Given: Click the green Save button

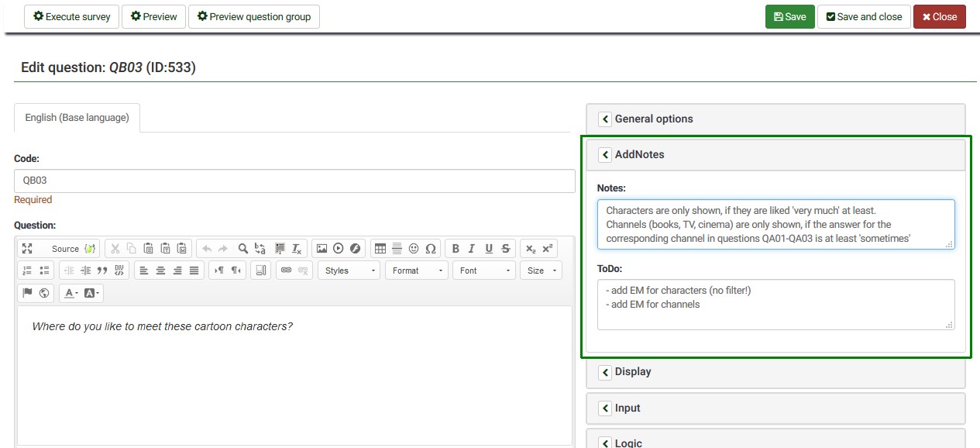Looking at the screenshot, I should (789, 16).
